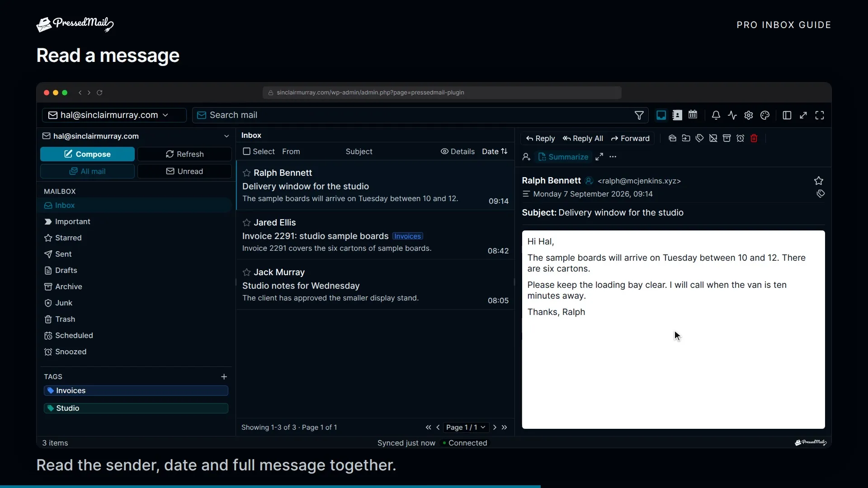Click the Archive box icon in message toolbar
868x488 pixels.
click(726, 138)
